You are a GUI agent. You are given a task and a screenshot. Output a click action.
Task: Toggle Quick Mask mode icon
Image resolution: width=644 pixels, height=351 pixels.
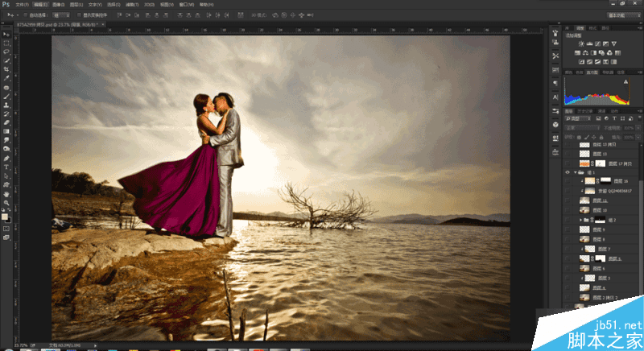(6, 229)
